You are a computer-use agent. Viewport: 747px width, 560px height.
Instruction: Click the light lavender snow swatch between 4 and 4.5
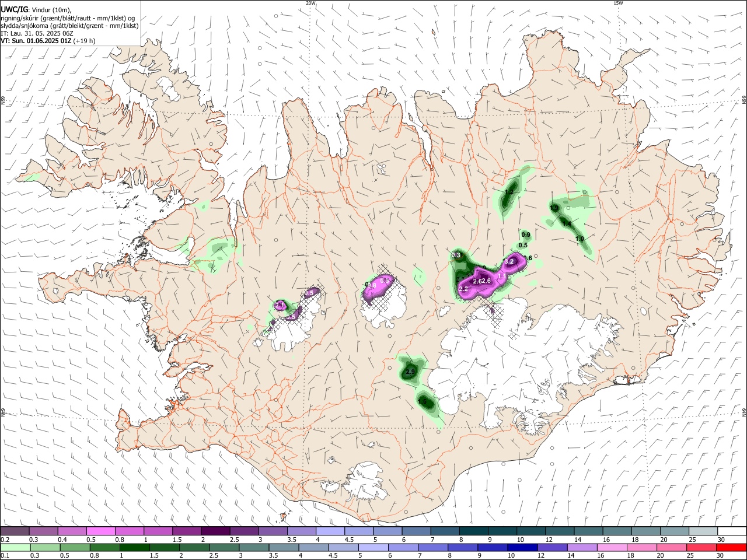[330, 531]
